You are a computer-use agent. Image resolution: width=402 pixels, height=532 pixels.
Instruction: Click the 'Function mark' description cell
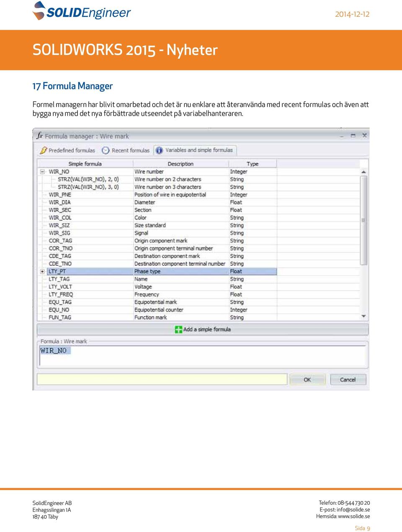pyautogui.click(x=150, y=318)
